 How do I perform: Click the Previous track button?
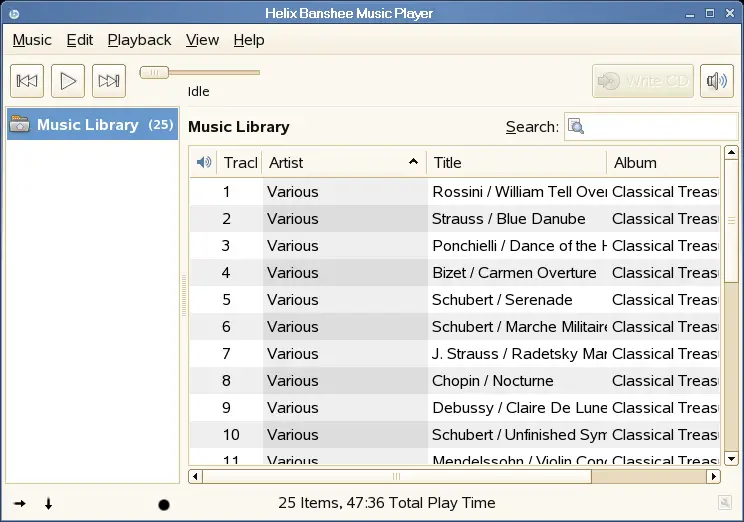pos(28,81)
